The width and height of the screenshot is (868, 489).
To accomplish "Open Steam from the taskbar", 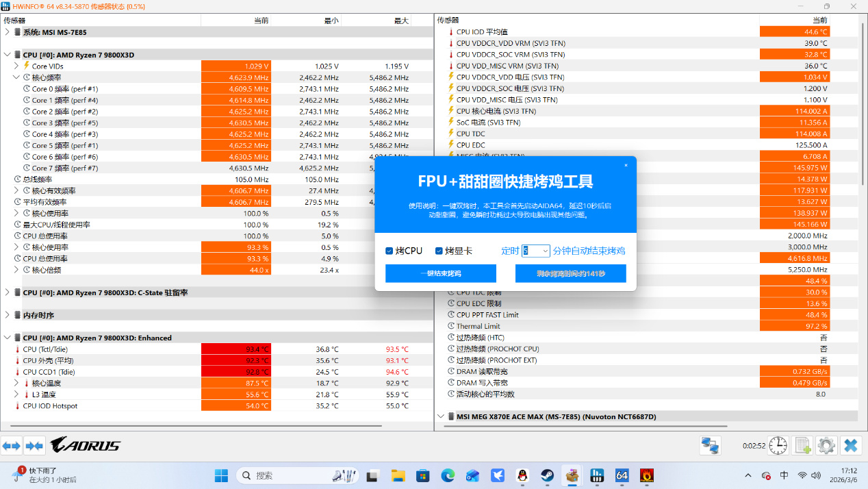I will [547, 475].
